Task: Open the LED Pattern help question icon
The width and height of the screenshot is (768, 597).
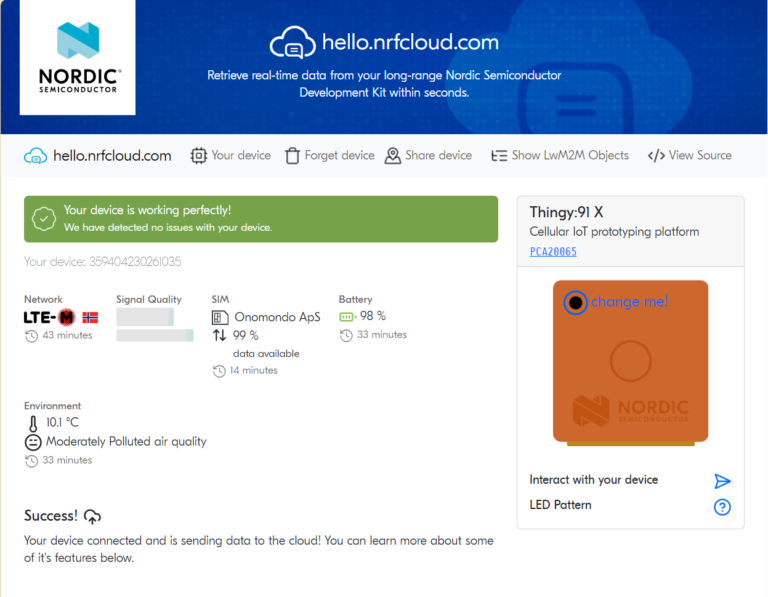Action: point(722,507)
